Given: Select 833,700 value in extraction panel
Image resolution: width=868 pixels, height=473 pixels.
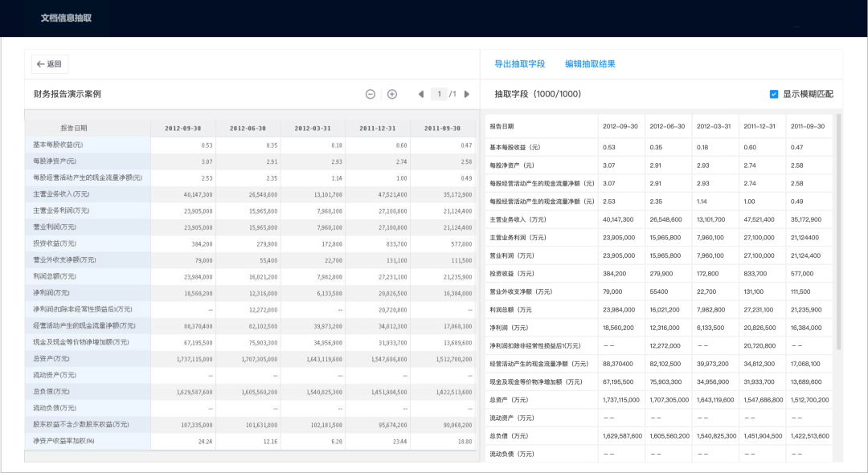Looking at the screenshot, I should pyautogui.click(x=755, y=274).
